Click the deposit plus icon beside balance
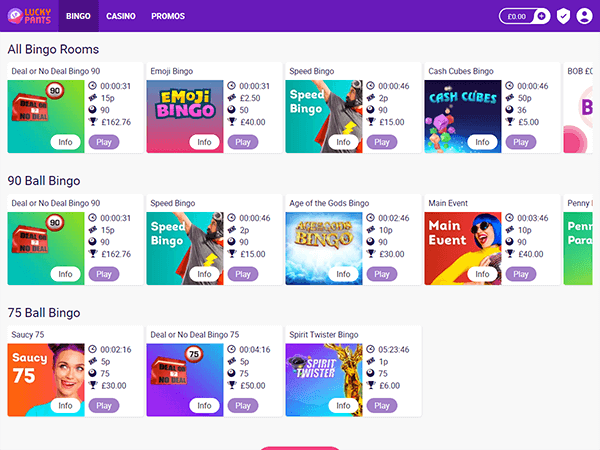The image size is (600, 450). pos(541,16)
